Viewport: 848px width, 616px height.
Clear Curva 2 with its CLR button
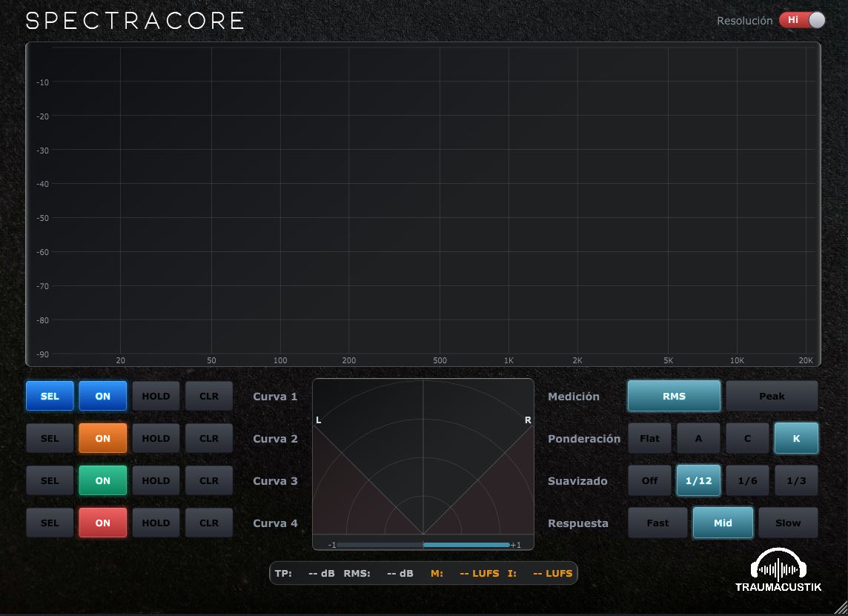(209, 438)
